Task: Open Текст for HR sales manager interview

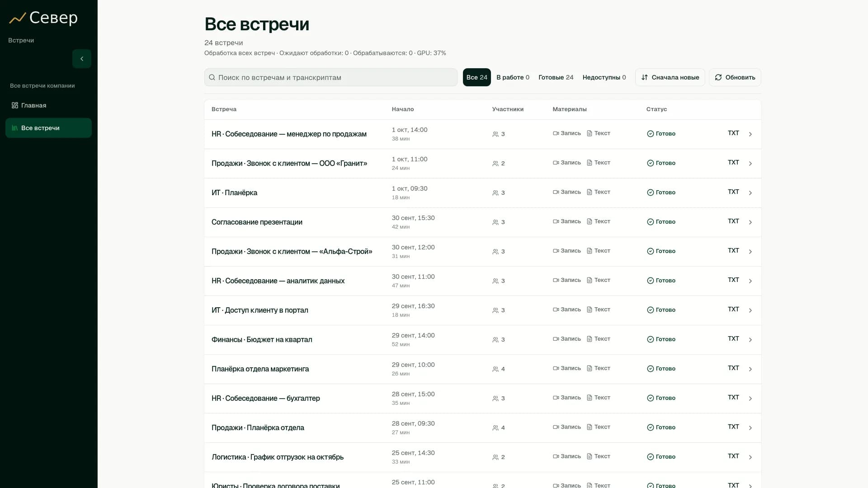Action: point(599,133)
